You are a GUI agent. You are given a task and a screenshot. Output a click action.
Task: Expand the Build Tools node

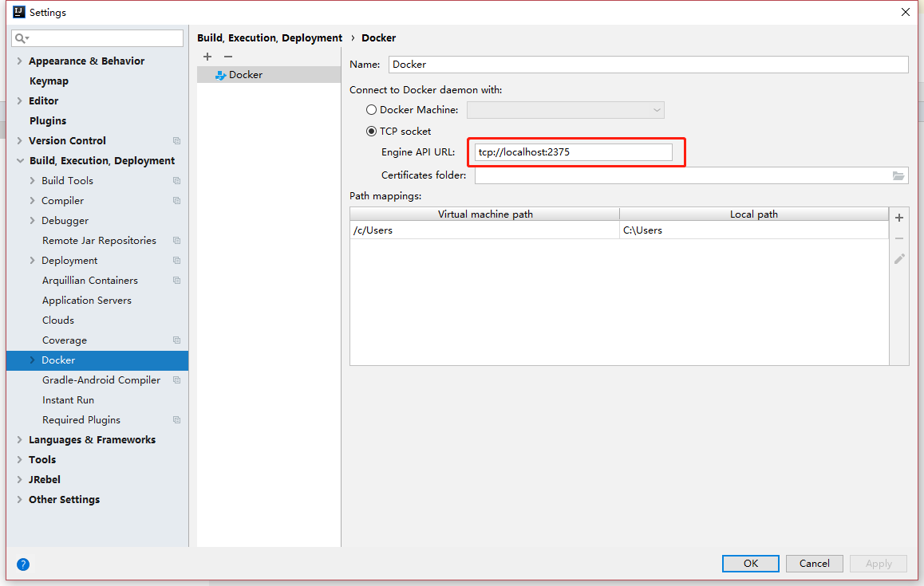33,181
